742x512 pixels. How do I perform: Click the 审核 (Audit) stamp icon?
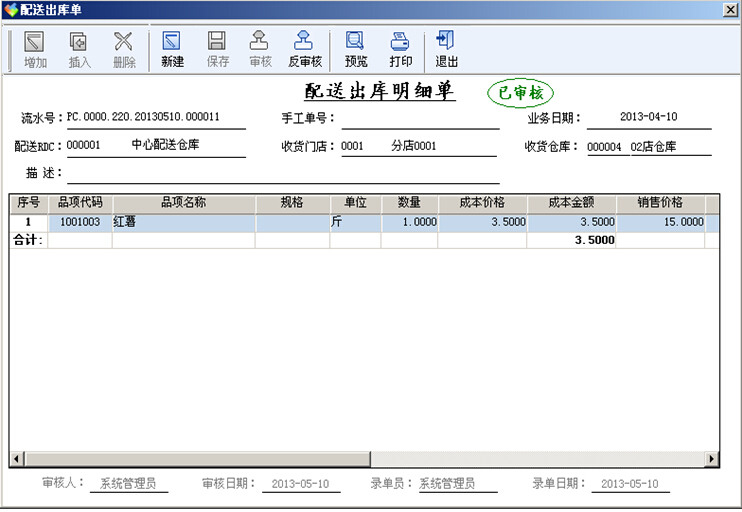260,49
